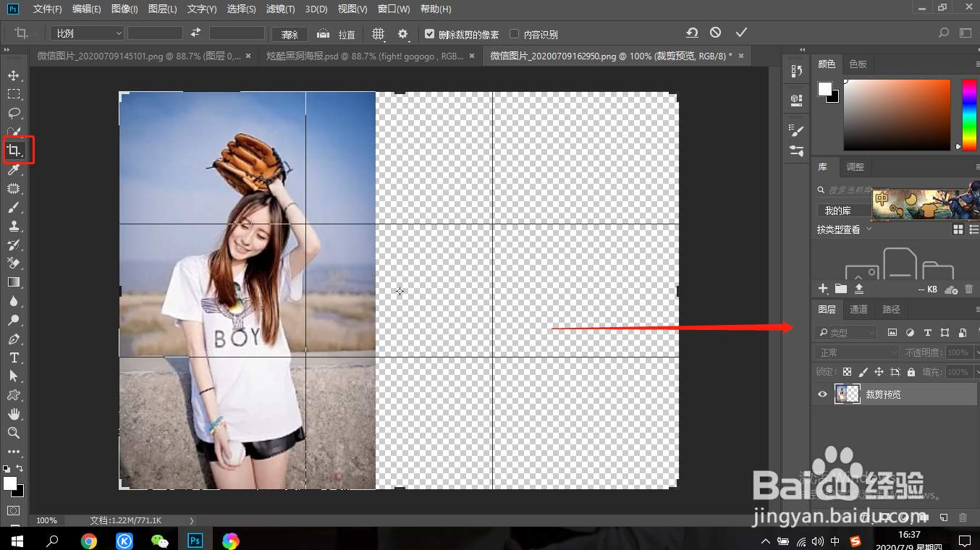Viewport: 980px width, 550px height.
Task: Toggle pixel layer filter
Action: click(x=892, y=333)
